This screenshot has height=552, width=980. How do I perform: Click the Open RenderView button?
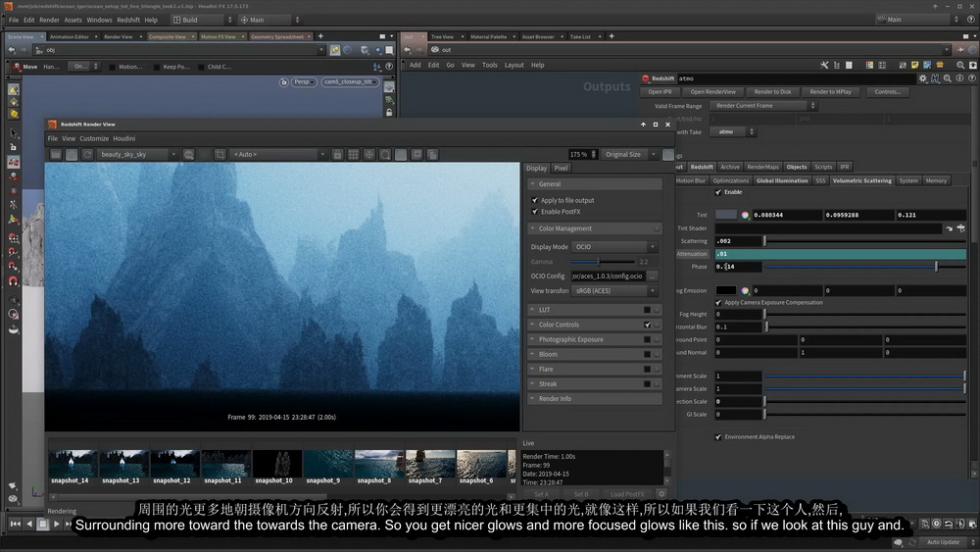coord(712,92)
